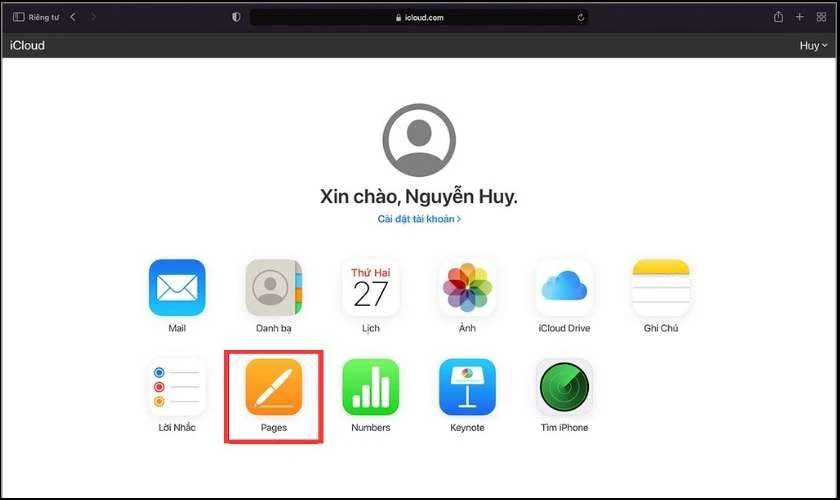
Task: Show the tab overview grid
Action: [x=821, y=17]
